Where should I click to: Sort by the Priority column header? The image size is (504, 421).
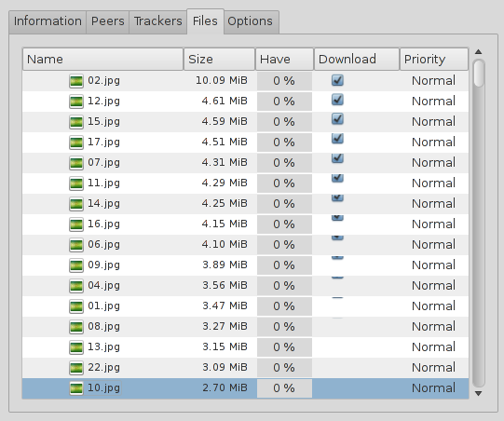tap(434, 59)
